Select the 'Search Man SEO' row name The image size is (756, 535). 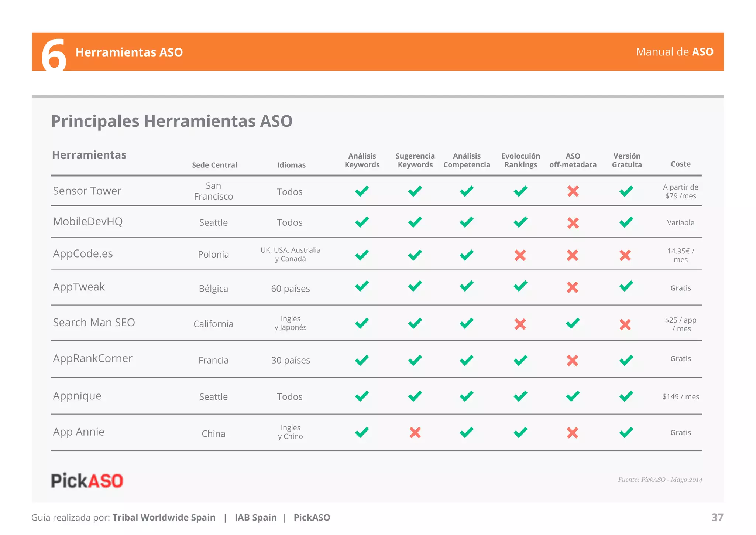click(94, 322)
